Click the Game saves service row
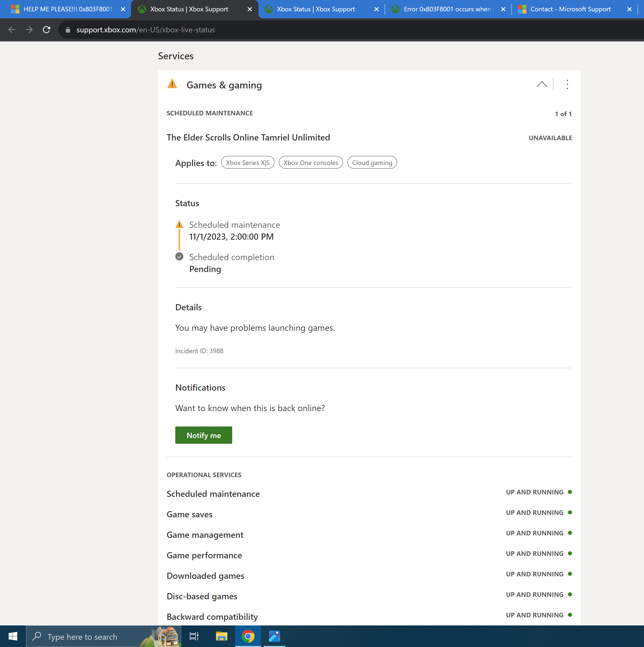This screenshot has width=644, height=647. point(369,514)
